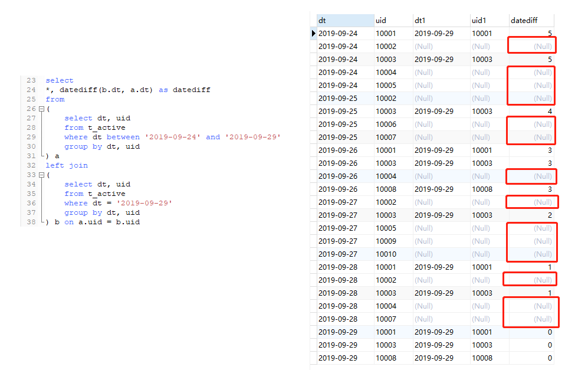Click 'group by' on line 30

pos(83,147)
